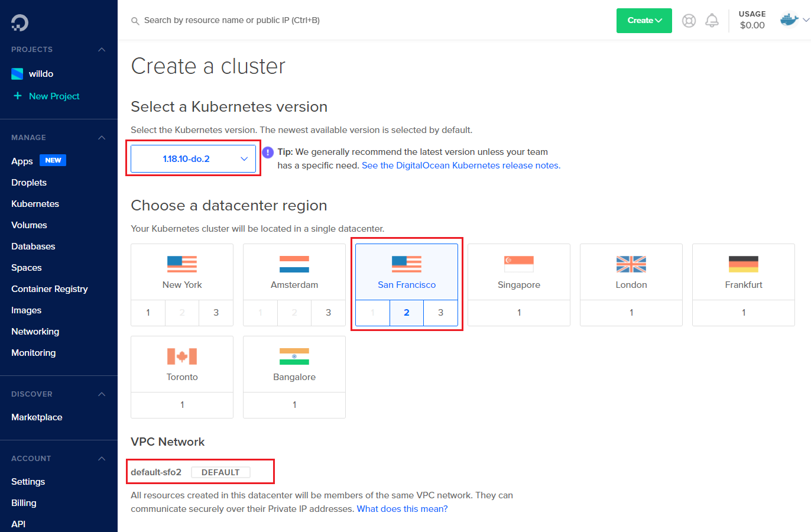
Task: Click the Singapore flag icon
Action: pyautogui.click(x=519, y=264)
